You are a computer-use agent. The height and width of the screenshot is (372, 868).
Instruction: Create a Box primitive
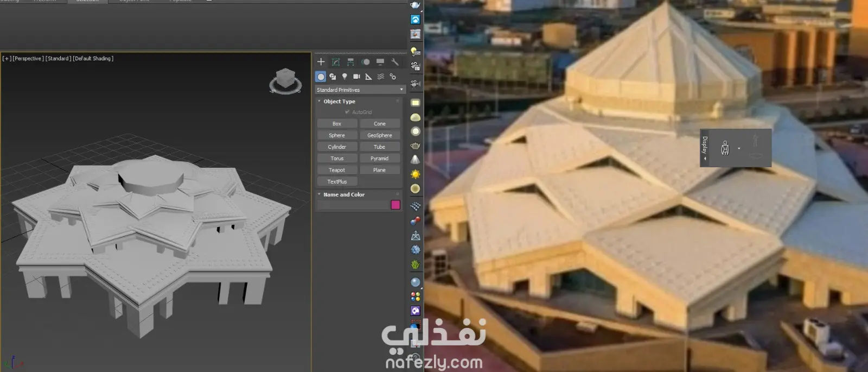(x=337, y=124)
